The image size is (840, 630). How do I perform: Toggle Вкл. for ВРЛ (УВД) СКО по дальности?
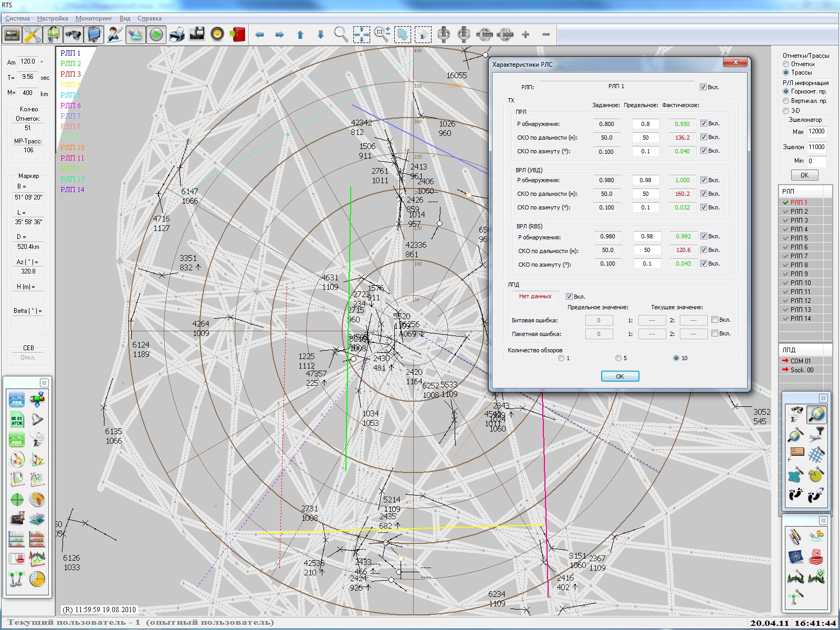click(703, 194)
